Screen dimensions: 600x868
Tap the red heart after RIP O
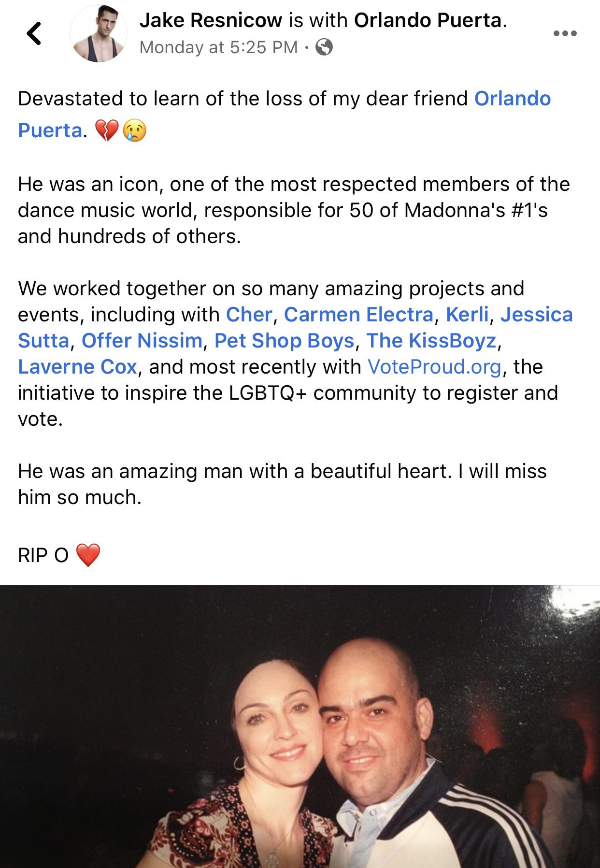(88, 555)
